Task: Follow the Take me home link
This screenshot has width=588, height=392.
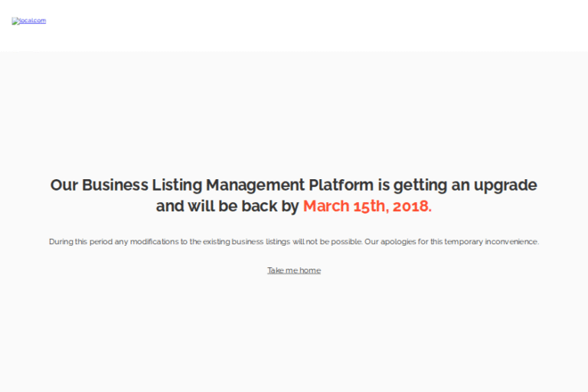Action: coord(293,270)
